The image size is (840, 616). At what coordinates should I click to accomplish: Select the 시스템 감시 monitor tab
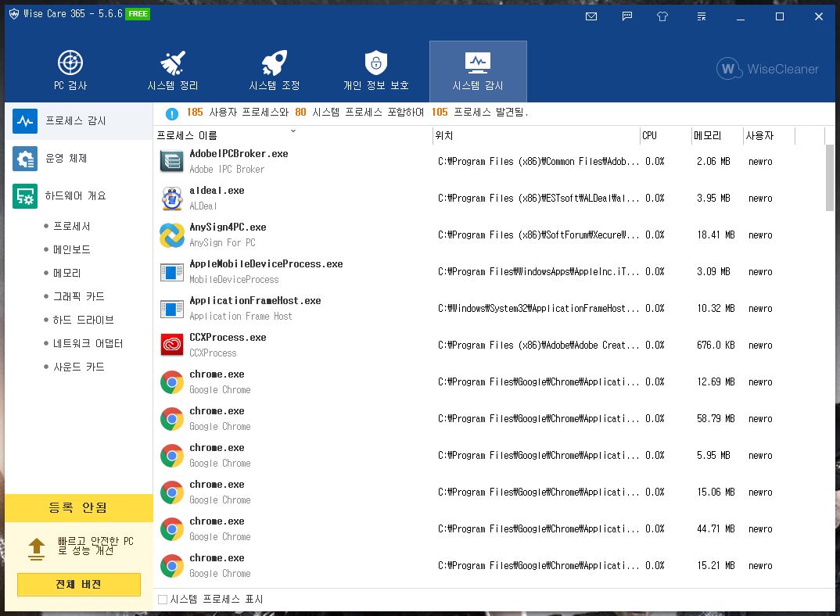click(x=478, y=70)
